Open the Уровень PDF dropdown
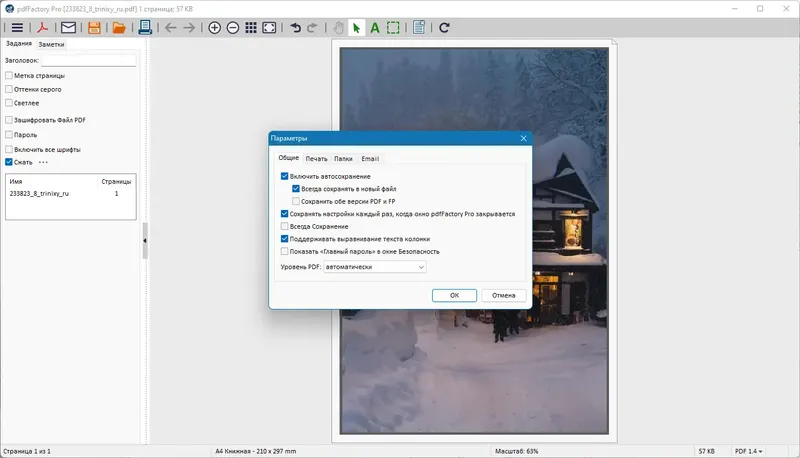This screenshot has width=800, height=458. coord(374,267)
